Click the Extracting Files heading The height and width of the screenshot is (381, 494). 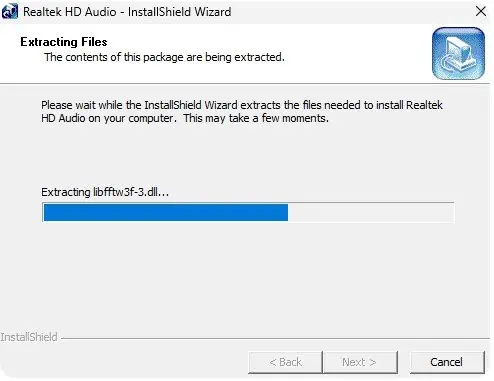(x=64, y=42)
